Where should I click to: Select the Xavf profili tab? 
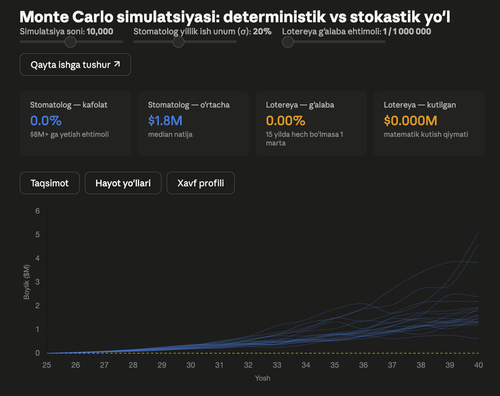(201, 183)
